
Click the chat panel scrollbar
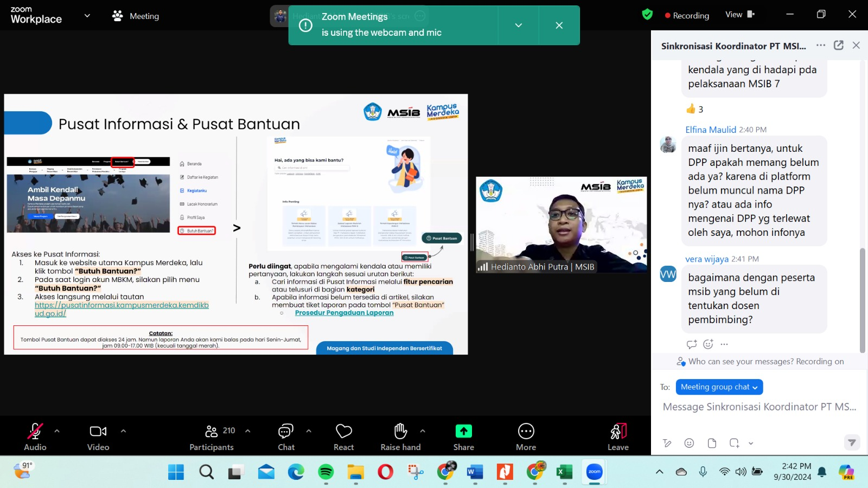click(863, 300)
